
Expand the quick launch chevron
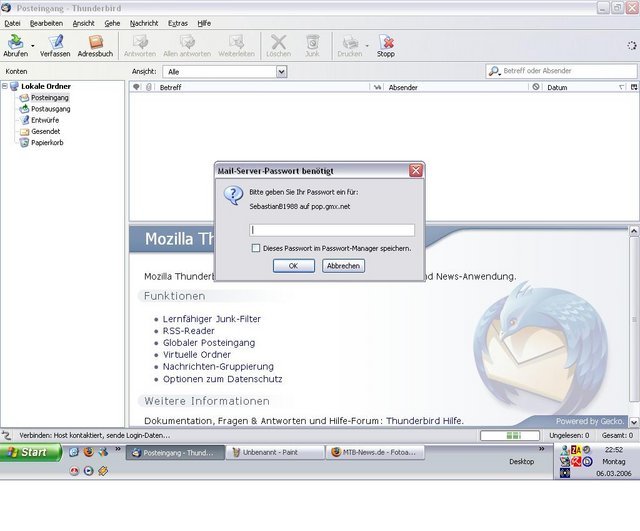[x=118, y=449]
